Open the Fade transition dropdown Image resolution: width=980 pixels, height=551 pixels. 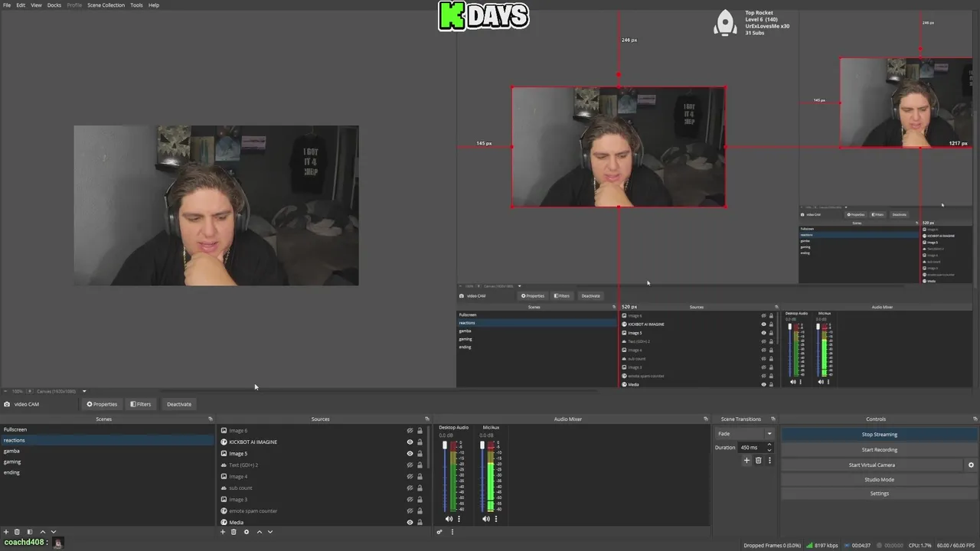[745, 434]
